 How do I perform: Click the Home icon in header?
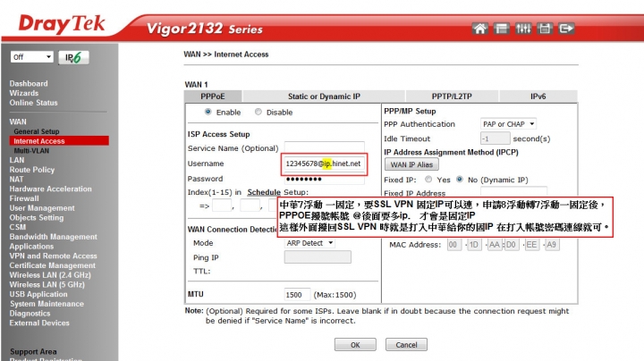point(479,29)
